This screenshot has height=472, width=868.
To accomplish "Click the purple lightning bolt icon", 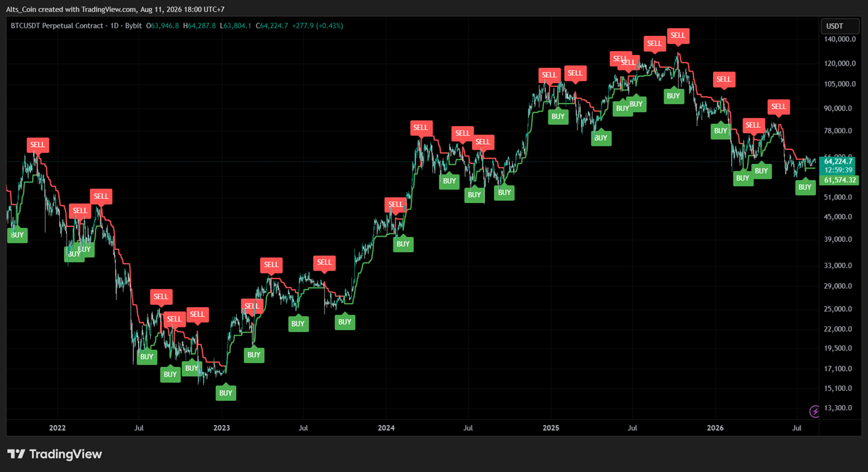I will [815, 411].
